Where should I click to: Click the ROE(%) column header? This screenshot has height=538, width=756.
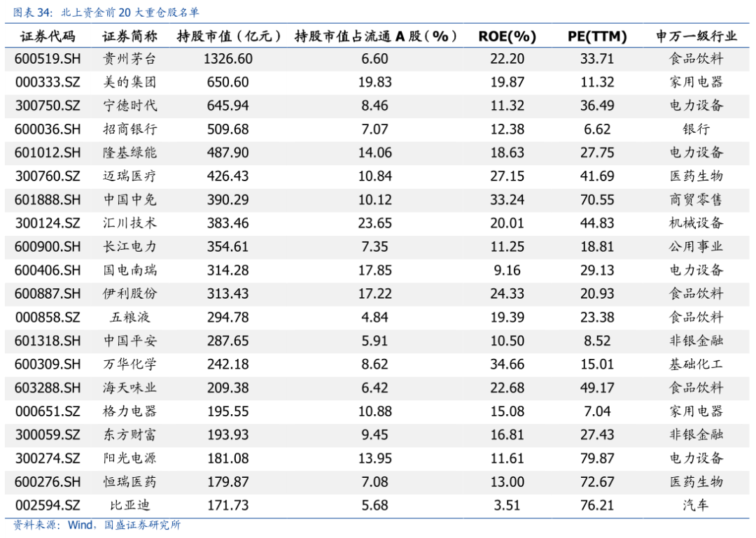coord(507,36)
